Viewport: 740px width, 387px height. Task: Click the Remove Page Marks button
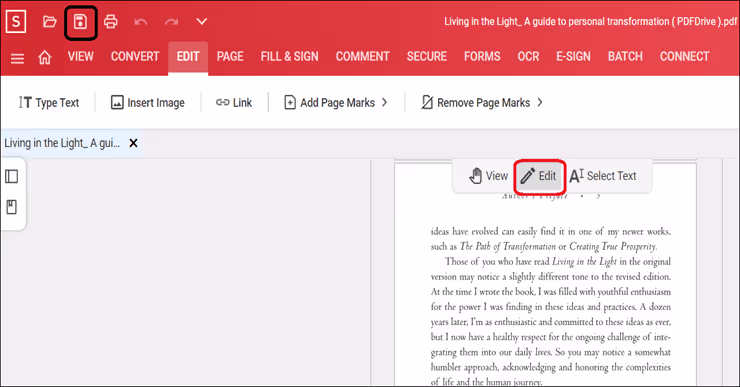point(476,102)
